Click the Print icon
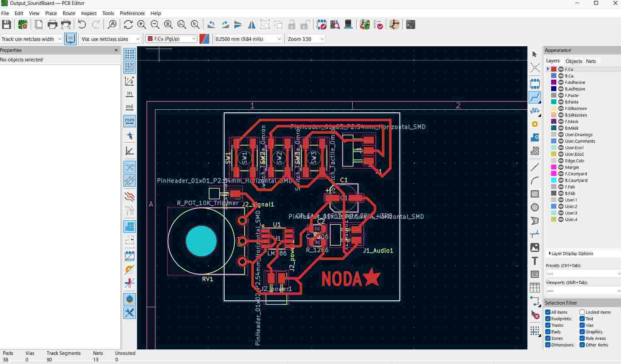The image size is (621, 364). point(52,25)
